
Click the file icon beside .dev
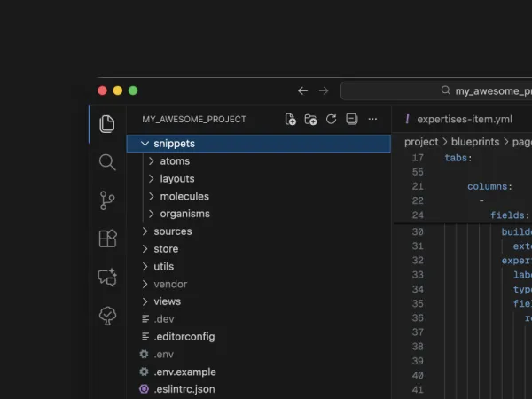[145, 319]
